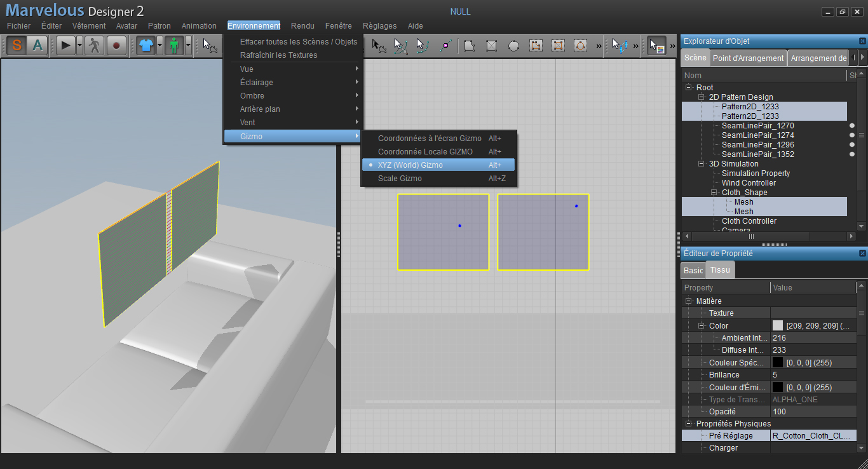Toggle visibility dot for SeamLinePair_1274
The height and width of the screenshot is (469, 868).
point(852,135)
